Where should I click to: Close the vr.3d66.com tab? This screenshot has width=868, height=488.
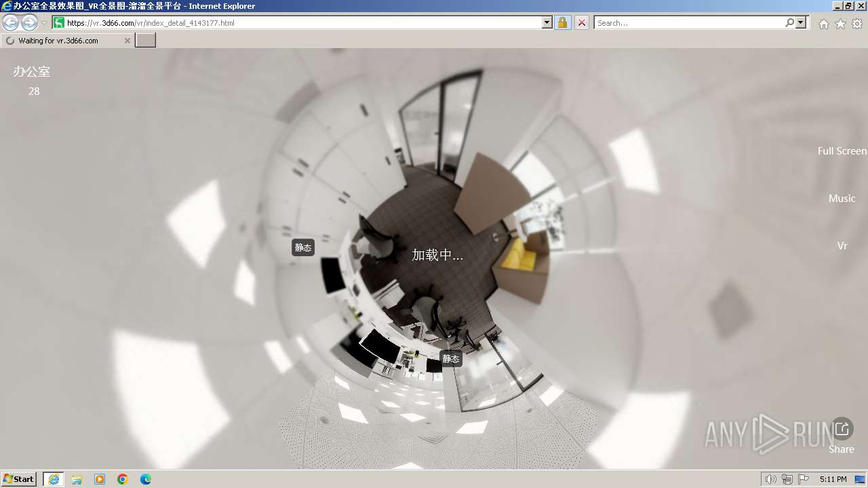point(127,41)
